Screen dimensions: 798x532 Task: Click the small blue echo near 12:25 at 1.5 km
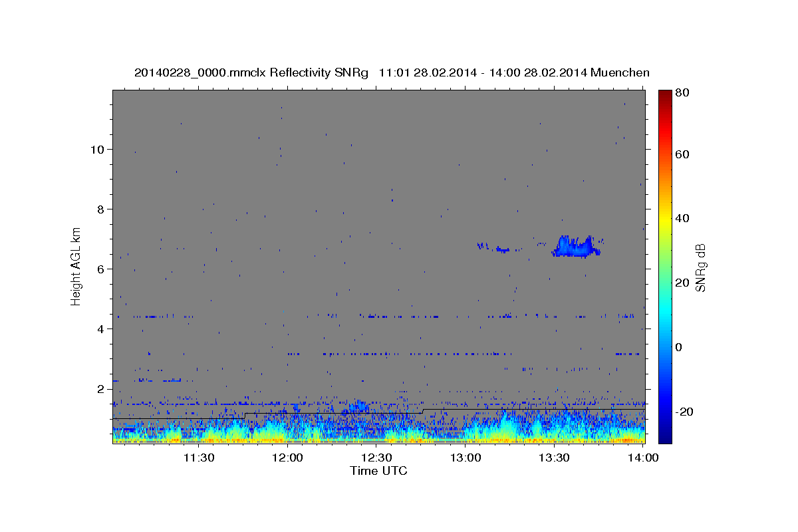coord(358,406)
